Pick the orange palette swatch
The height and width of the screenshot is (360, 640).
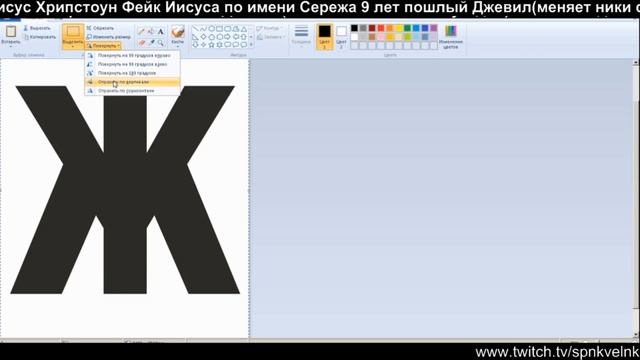(x=389, y=28)
